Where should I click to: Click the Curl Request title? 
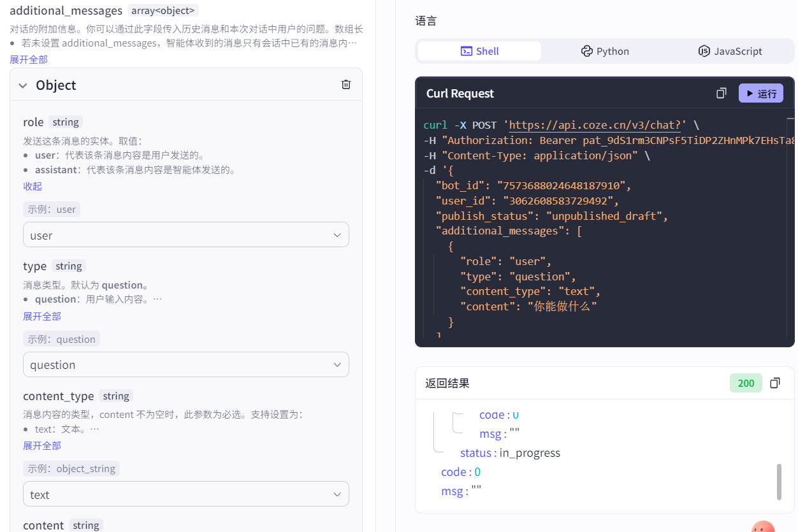[x=460, y=93]
